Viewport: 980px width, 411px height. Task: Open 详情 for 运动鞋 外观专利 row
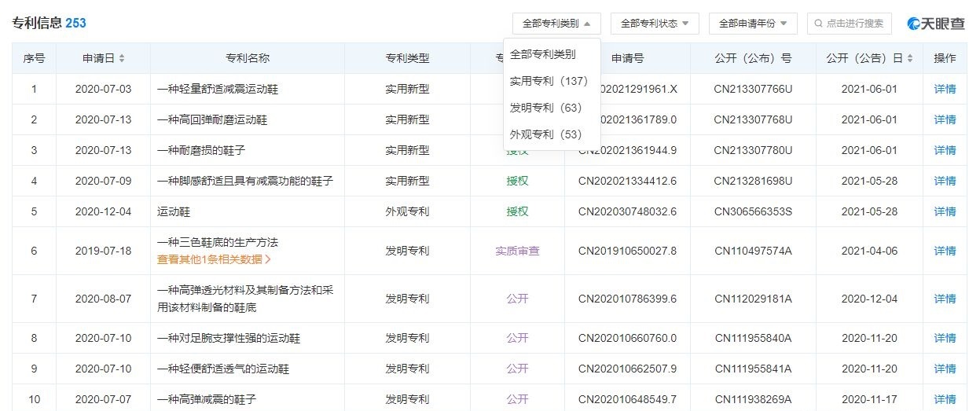point(945,211)
